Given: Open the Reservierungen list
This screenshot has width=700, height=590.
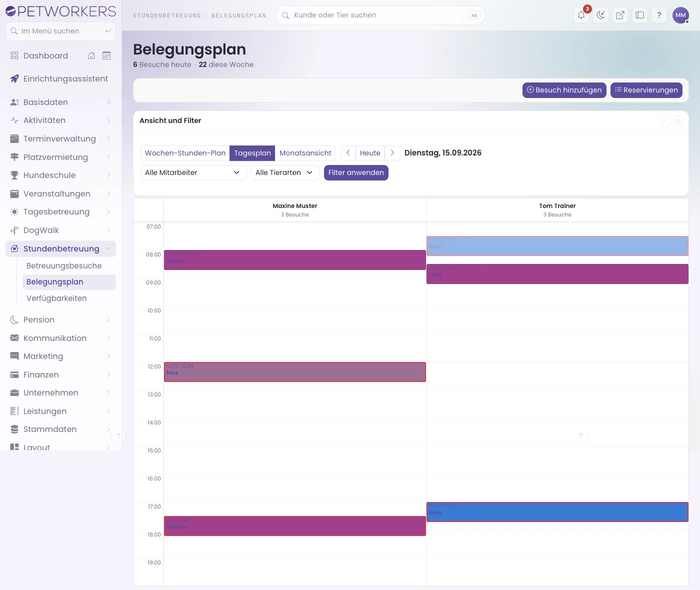Looking at the screenshot, I should click(x=646, y=90).
